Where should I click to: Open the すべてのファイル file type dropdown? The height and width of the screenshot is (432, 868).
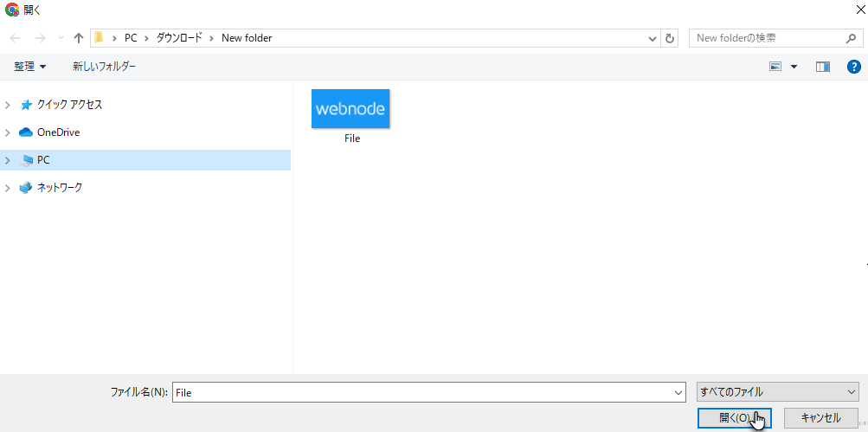778,392
